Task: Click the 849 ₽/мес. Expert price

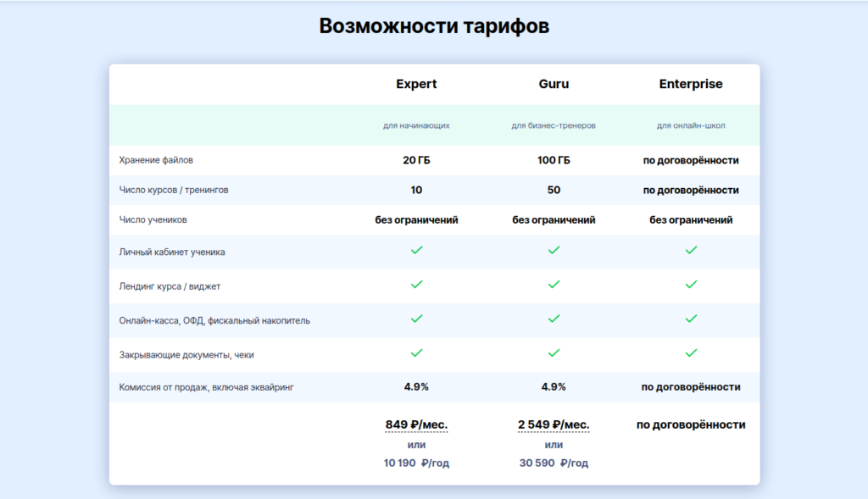Action: click(x=416, y=424)
